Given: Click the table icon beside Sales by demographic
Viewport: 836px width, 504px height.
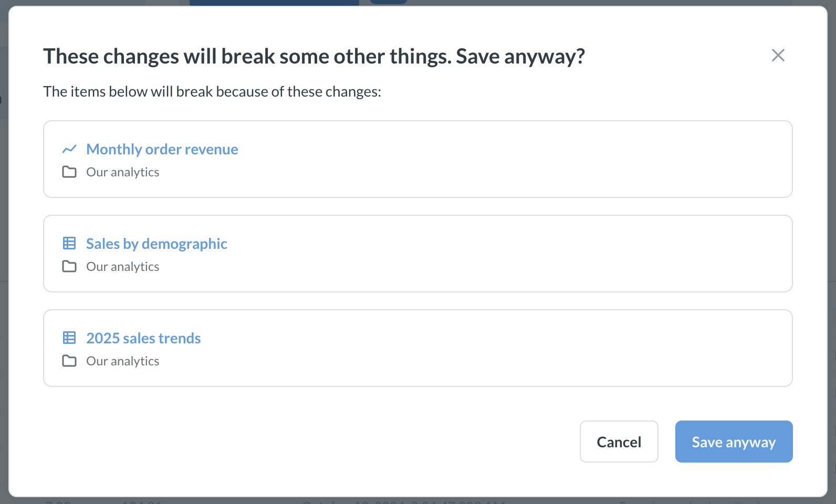Looking at the screenshot, I should pos(69,243).
